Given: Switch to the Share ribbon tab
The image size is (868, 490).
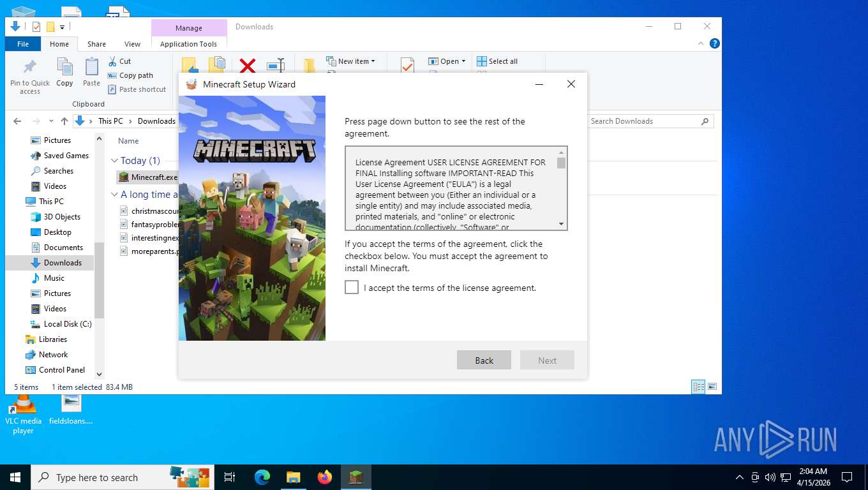Looking at the screenshot, I should coord(96,44).
